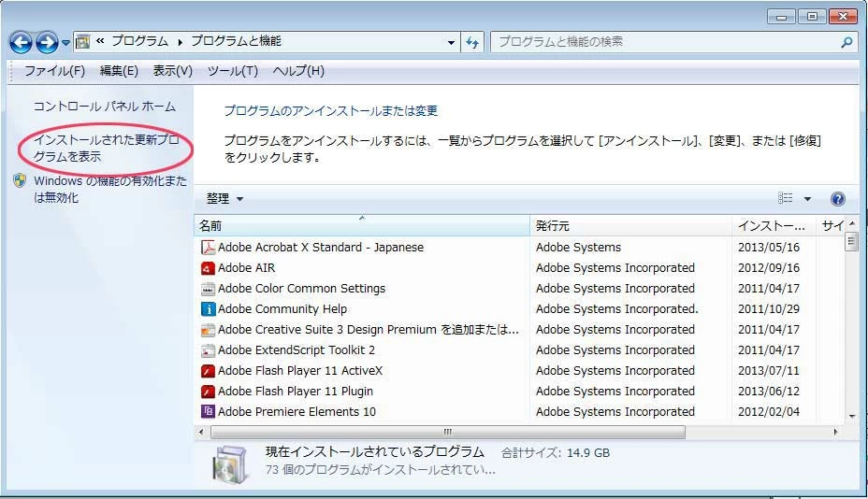868x499 pixels.
Task: Click publisher Adobe Systems in first row
Action: pyautogui.click(x=578, y=248)
